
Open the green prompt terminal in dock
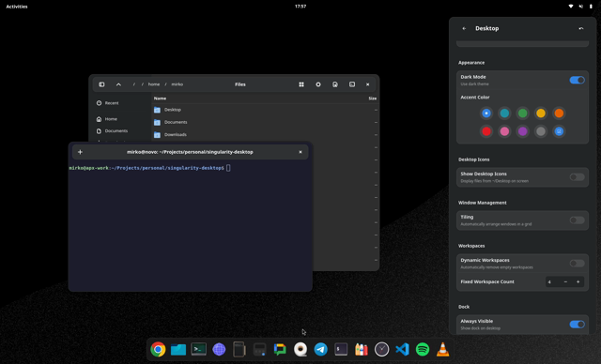point(198,349)
